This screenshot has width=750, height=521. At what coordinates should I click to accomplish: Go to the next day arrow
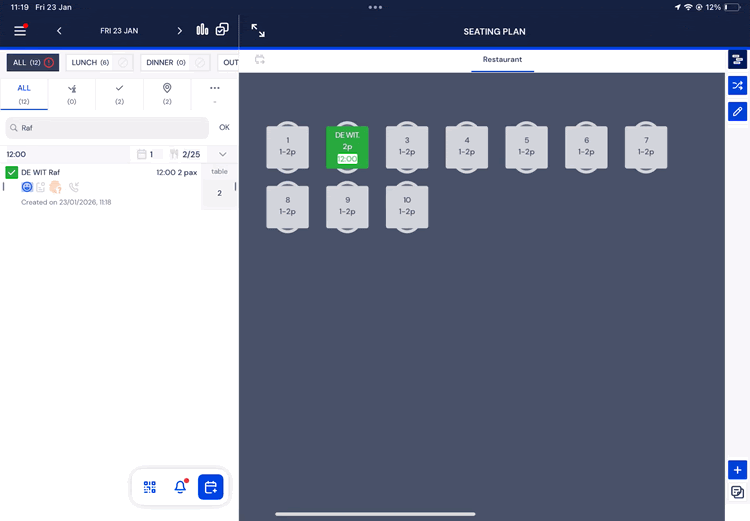[180, 31]
